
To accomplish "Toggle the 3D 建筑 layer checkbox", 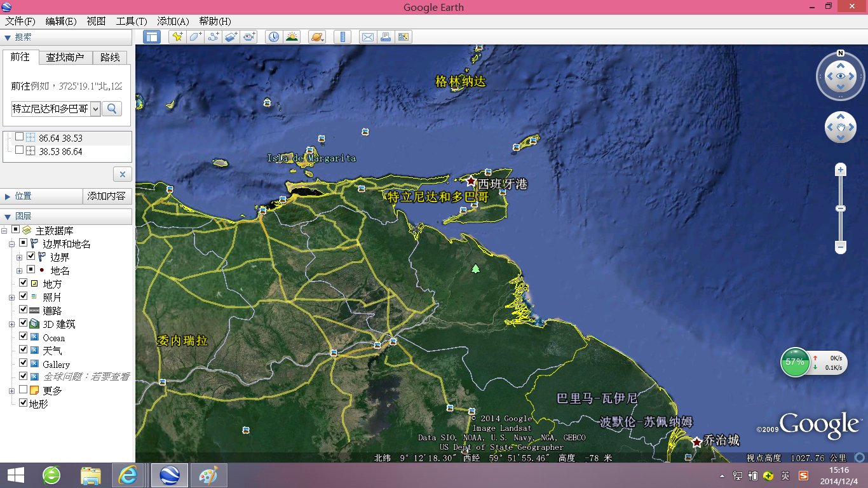I will tap(24, 324).
